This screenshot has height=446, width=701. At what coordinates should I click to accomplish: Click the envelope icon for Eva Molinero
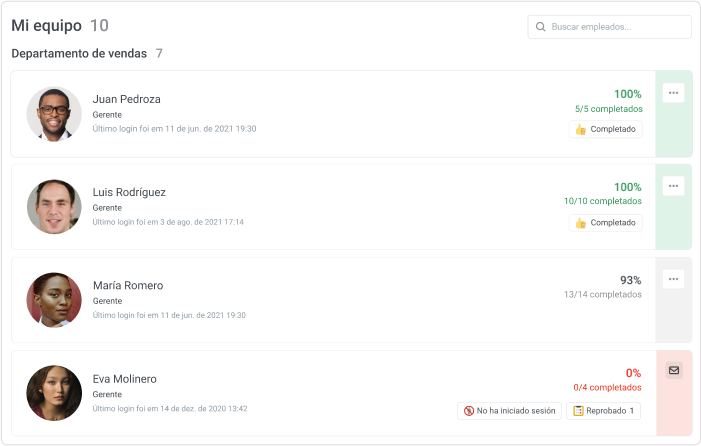pos(674,370)
